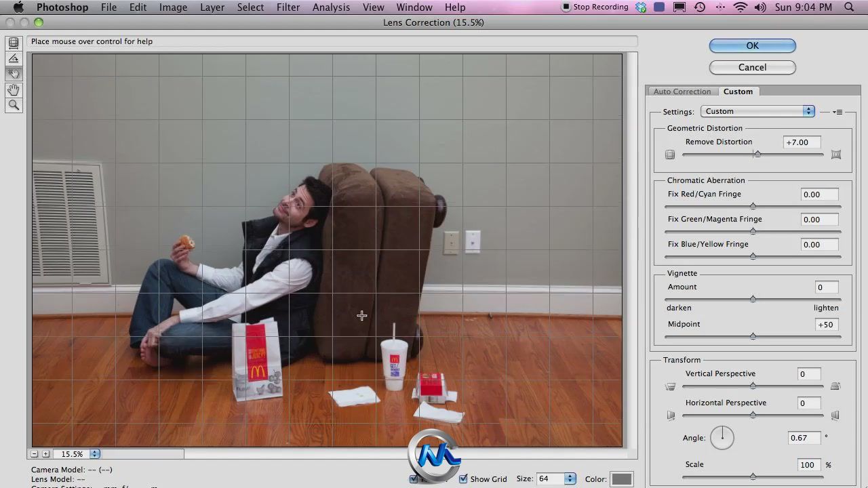Select the Hand tool

click(14, 89)
